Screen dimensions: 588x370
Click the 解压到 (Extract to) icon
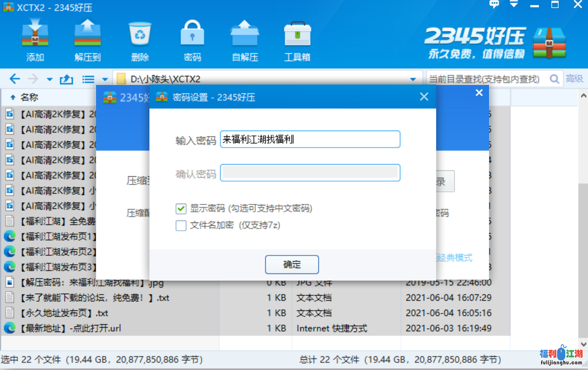(87, 40)
